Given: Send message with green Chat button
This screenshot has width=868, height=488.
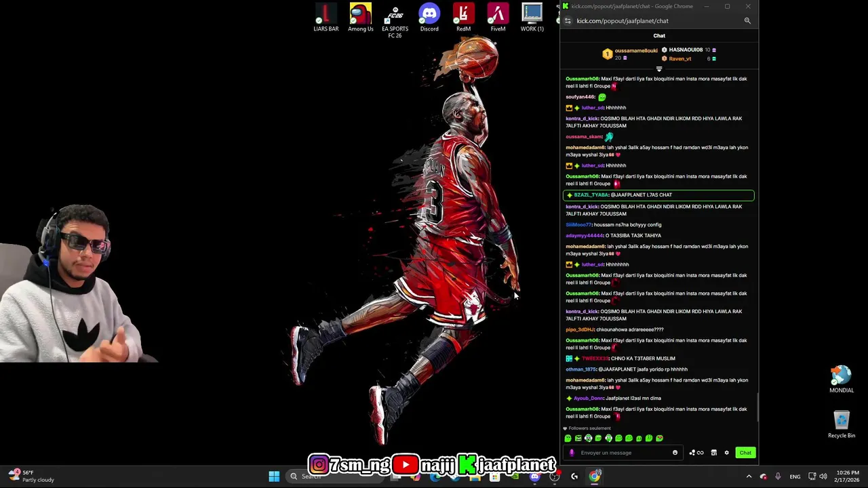Looking at the screenshot, I should (745, 453).
